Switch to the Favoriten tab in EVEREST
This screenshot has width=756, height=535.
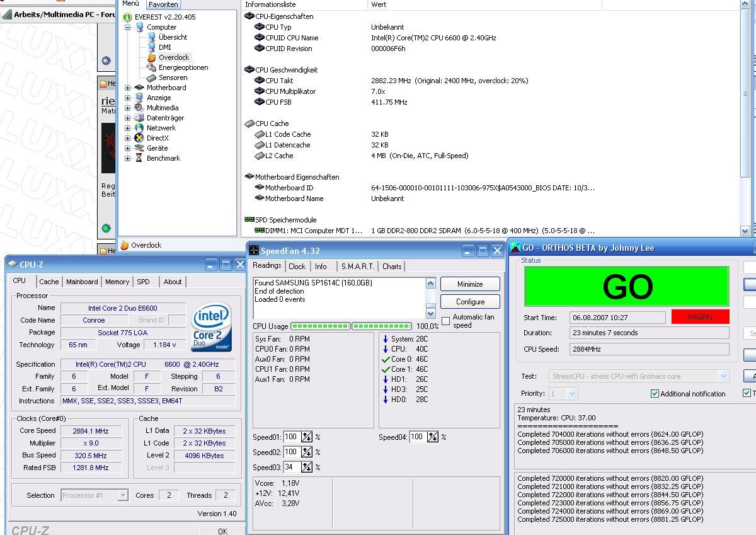click(x=163, y=4)
